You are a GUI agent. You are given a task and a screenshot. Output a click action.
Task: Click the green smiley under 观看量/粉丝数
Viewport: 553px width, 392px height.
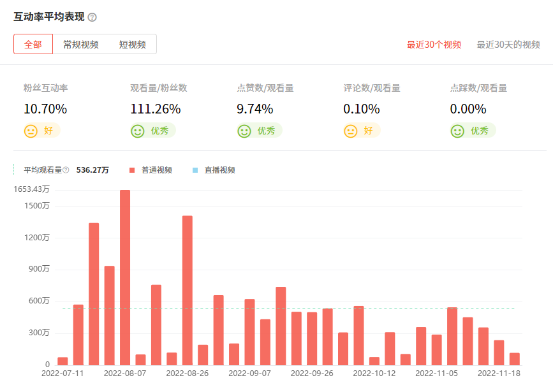(x=137, y=131)
